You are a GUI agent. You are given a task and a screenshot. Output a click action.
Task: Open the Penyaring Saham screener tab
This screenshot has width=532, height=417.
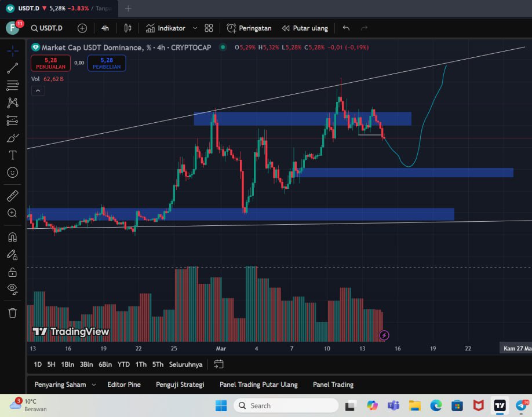point(60,385)
